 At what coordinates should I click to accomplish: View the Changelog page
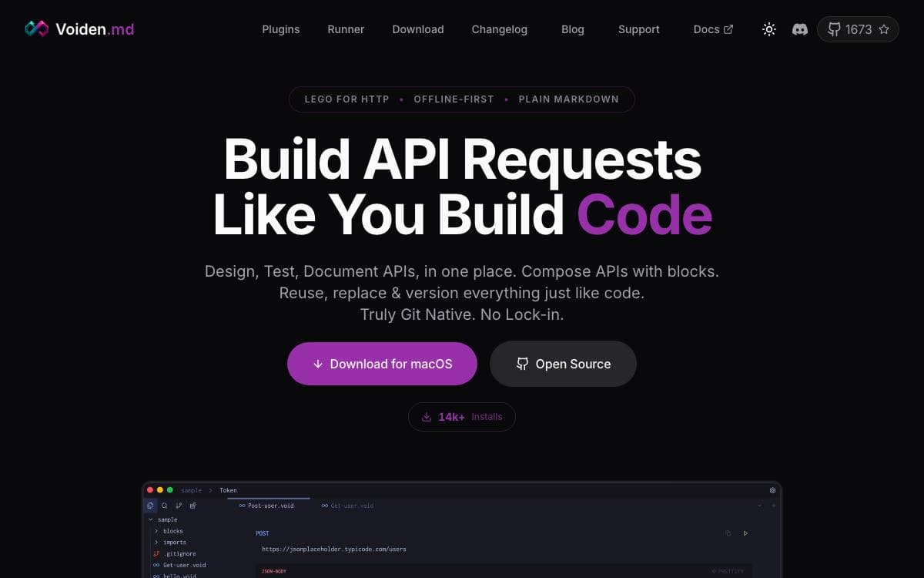point(500,29)
